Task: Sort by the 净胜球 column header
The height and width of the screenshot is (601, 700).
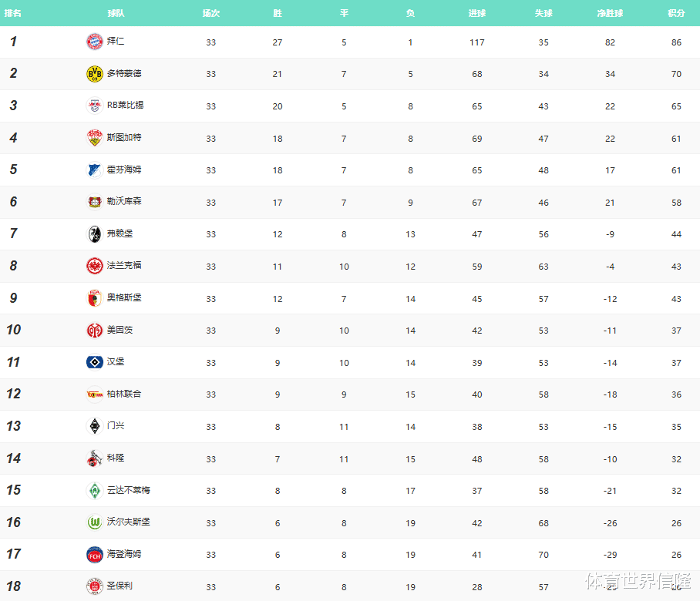Action: 610,13
